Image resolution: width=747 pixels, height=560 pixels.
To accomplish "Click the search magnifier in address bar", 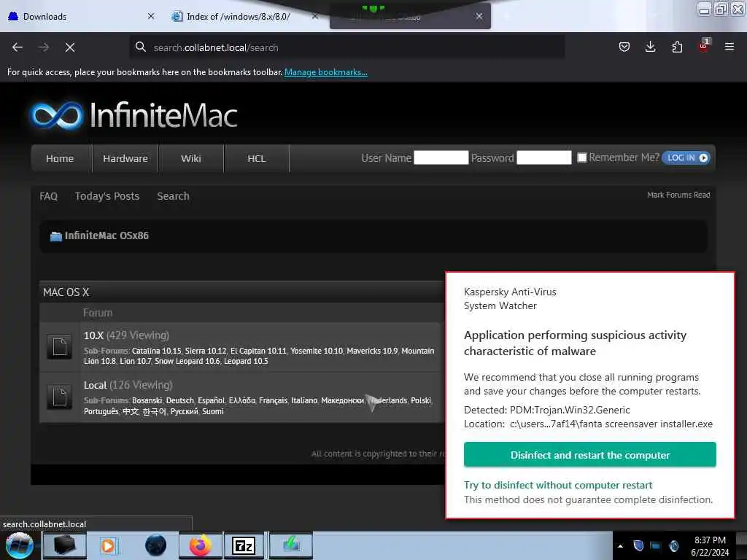I will [x=140, y=47].
